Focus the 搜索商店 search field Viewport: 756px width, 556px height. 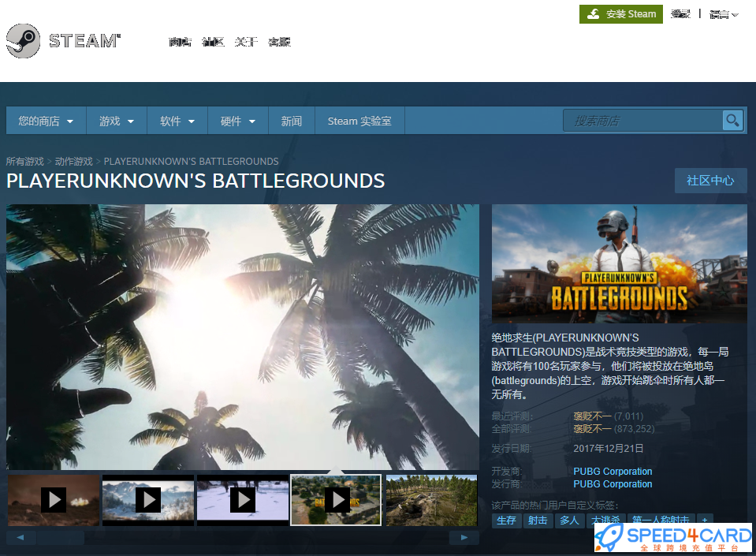pyautogui.click(x=643, y=121)
